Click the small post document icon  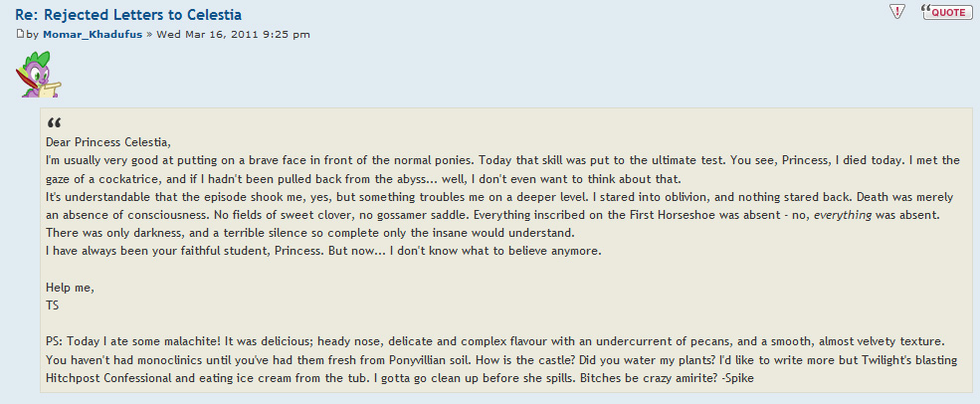click(x=19, y=34)
